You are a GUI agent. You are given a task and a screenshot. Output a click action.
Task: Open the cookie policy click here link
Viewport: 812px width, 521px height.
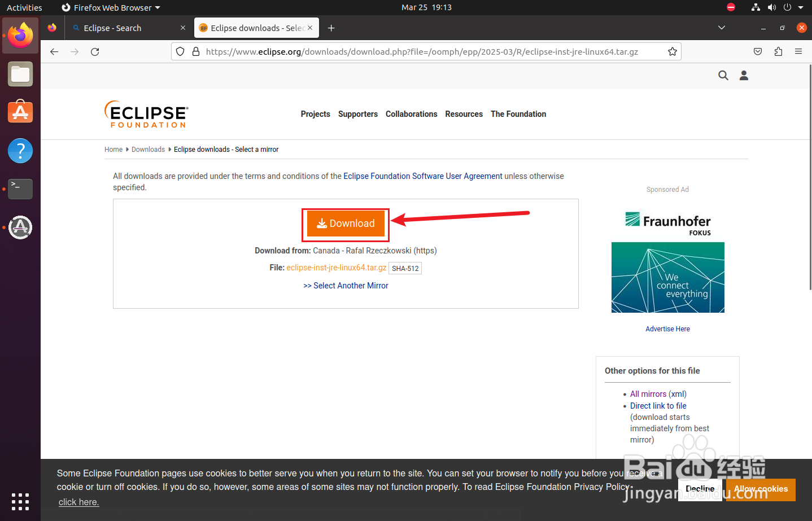tap(79, 502)
